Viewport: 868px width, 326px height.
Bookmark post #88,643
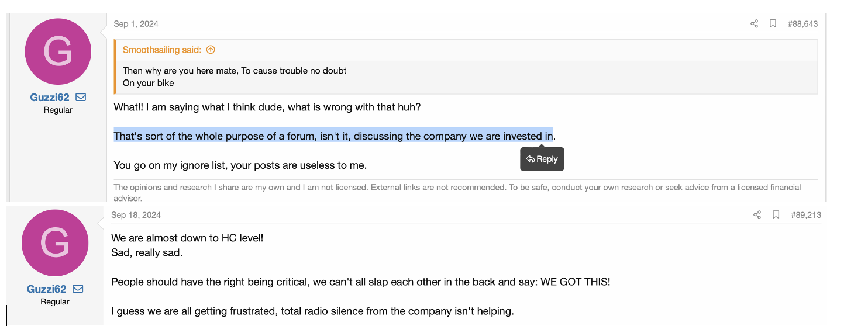click(x=773, y=24)
